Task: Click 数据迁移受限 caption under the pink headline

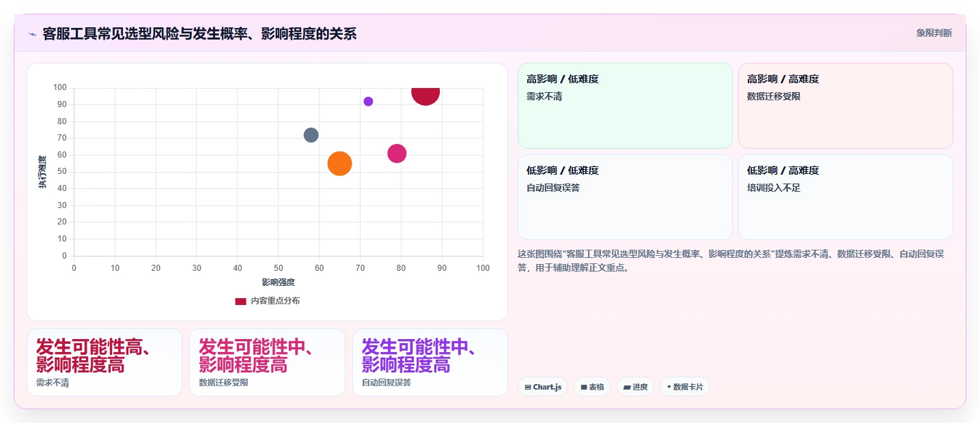Action: tap(223, 383)
